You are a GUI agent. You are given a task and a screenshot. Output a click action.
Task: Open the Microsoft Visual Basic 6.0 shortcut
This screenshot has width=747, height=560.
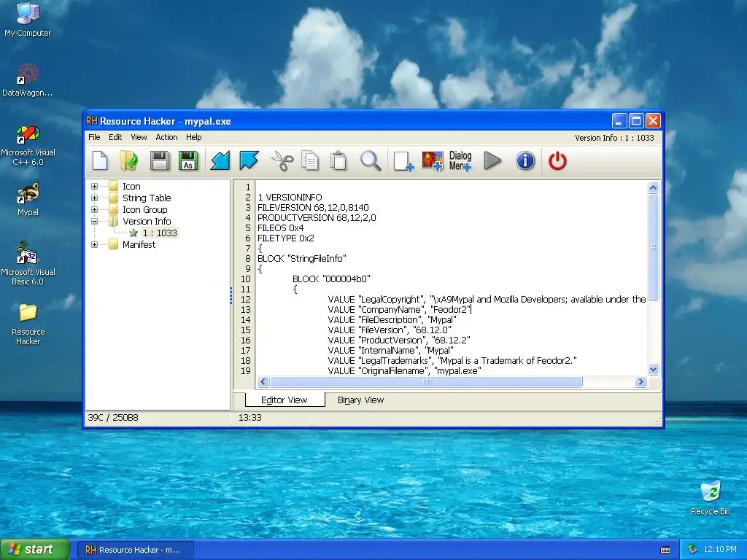(x=28, y=263)
